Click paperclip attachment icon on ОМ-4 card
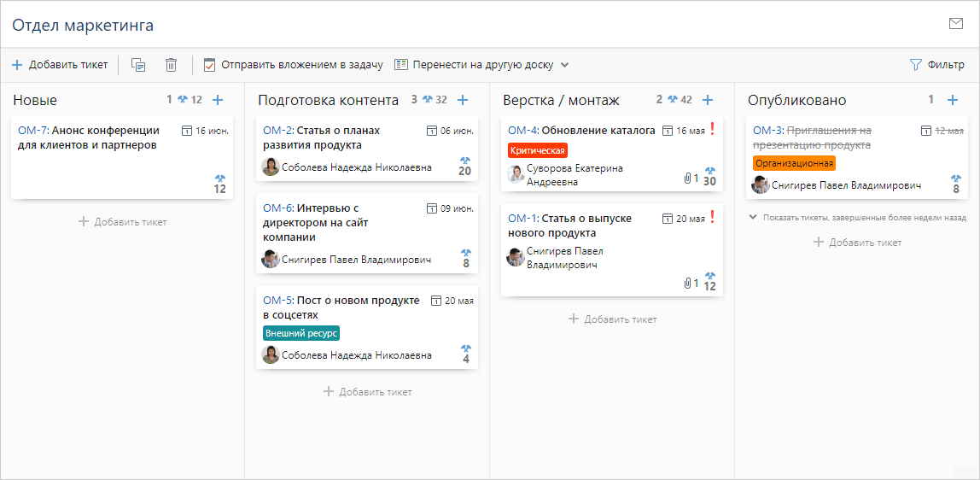The image size is (980, 480). pyautogui.click(x=688, y=179)
